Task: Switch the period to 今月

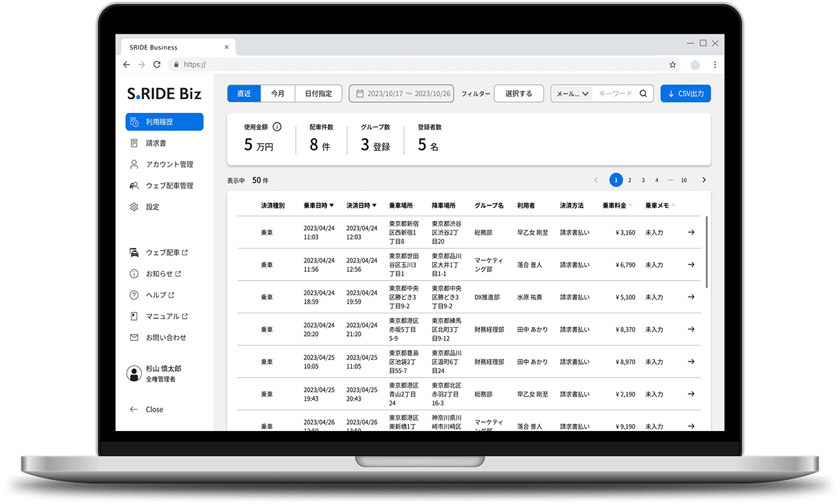Action: click(x=277, y=94)
